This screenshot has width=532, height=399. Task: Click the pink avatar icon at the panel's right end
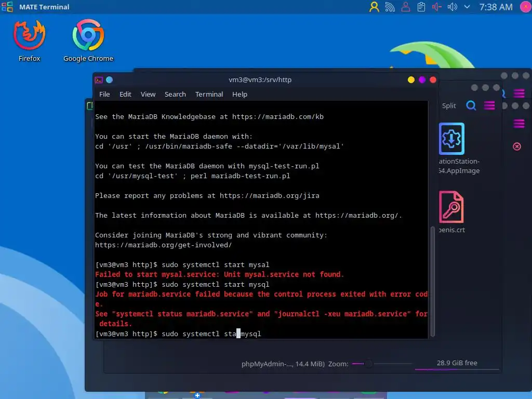coord(526,7)
